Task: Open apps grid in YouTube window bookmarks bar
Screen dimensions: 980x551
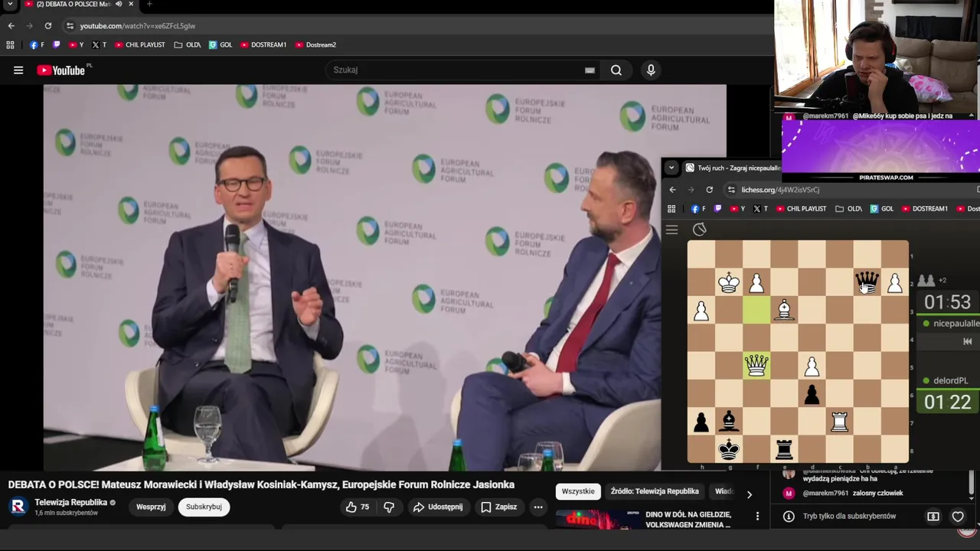Action: point(10,45)
